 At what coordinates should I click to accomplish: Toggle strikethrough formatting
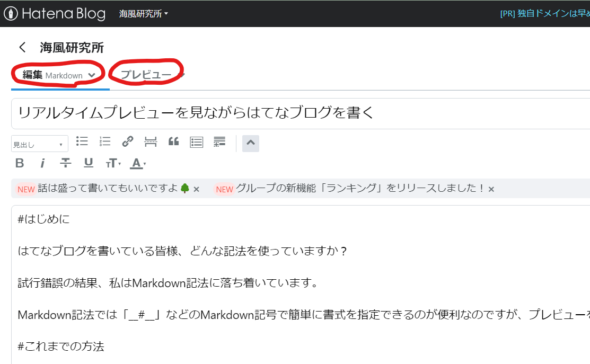[x=66, y=163]
